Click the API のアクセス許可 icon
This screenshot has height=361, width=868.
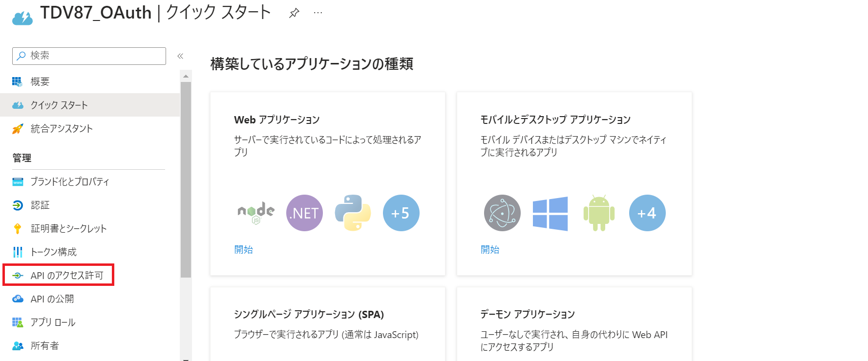pos(18,276)
